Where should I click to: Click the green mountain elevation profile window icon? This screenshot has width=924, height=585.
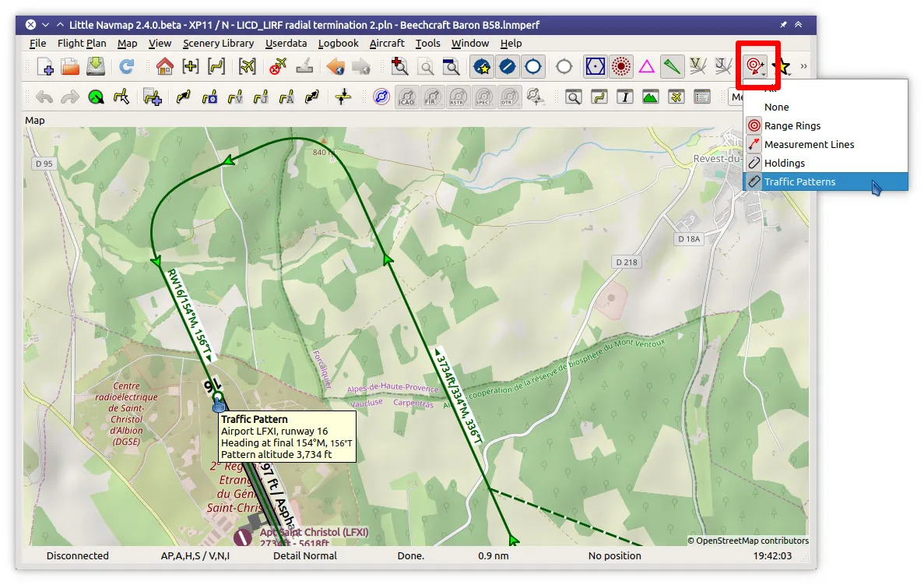tap(651, 97)
